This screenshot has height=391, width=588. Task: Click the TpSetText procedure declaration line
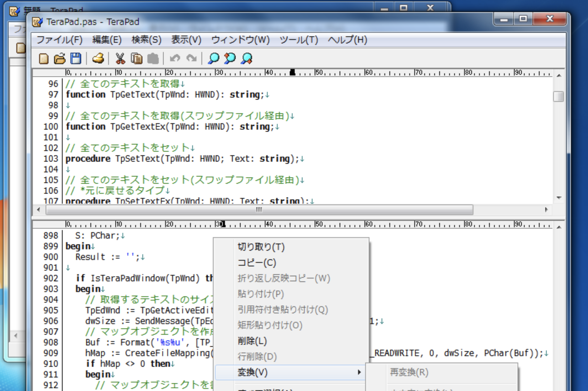point(185,158)
